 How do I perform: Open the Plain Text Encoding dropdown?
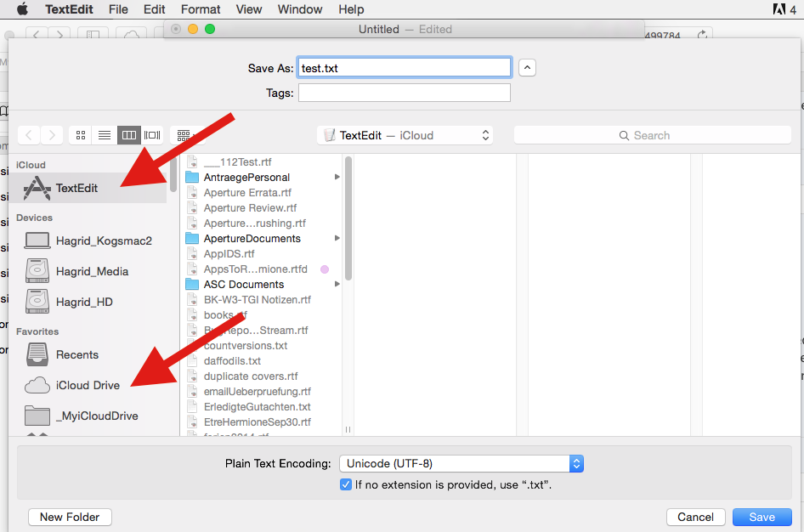(x=461, y=464)
